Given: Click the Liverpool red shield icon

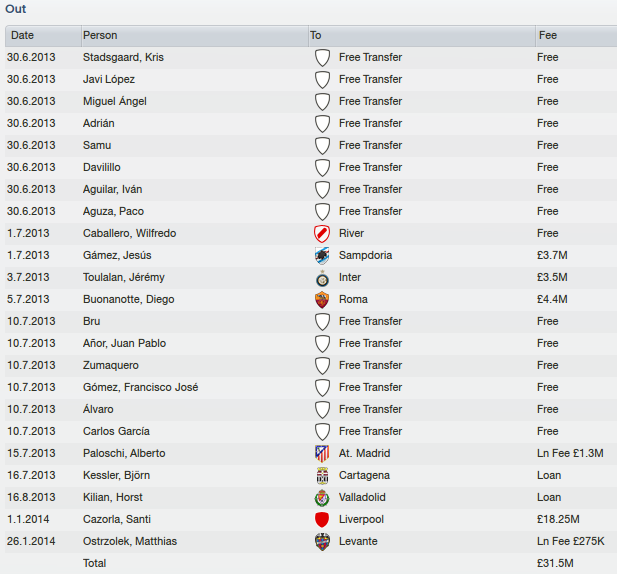Looking at the screenshot, I should coord(322,520).
